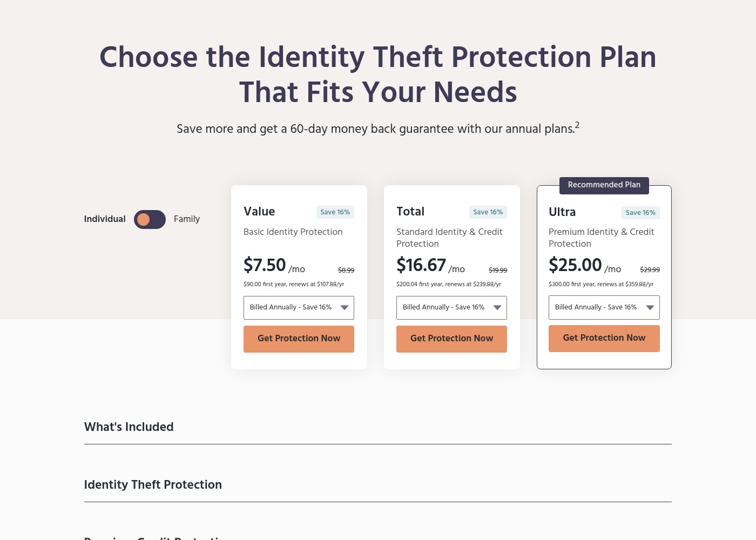Click the footnote 2 superscript

tap(577, 125)
